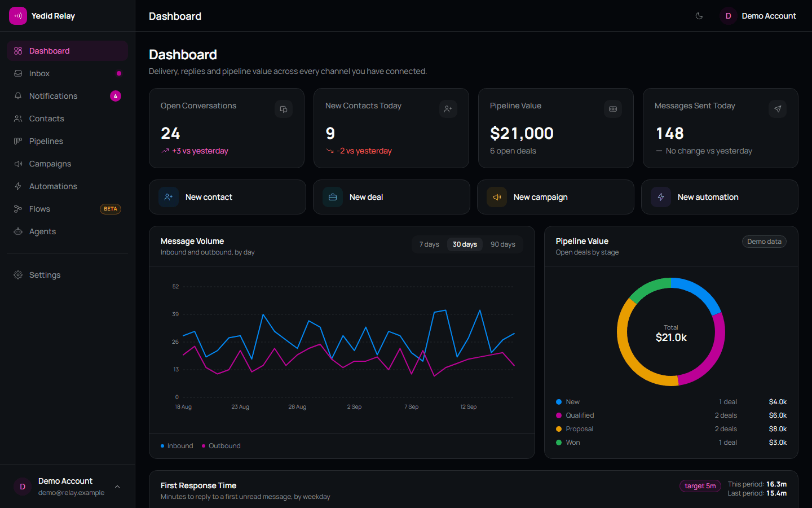The width and height of the screenshot is (812, 508).
Task: Click No change vs yesterday text
Action: click(709, 151)
